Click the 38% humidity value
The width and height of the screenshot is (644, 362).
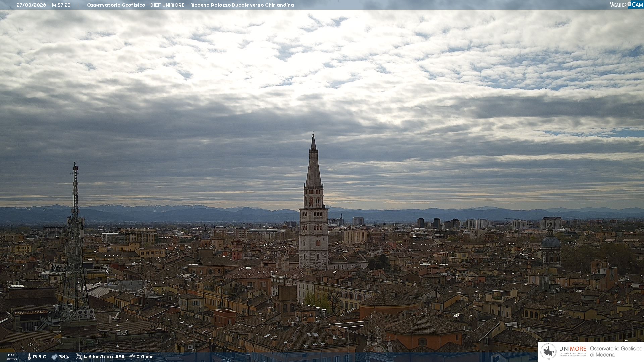pos(64,357)
